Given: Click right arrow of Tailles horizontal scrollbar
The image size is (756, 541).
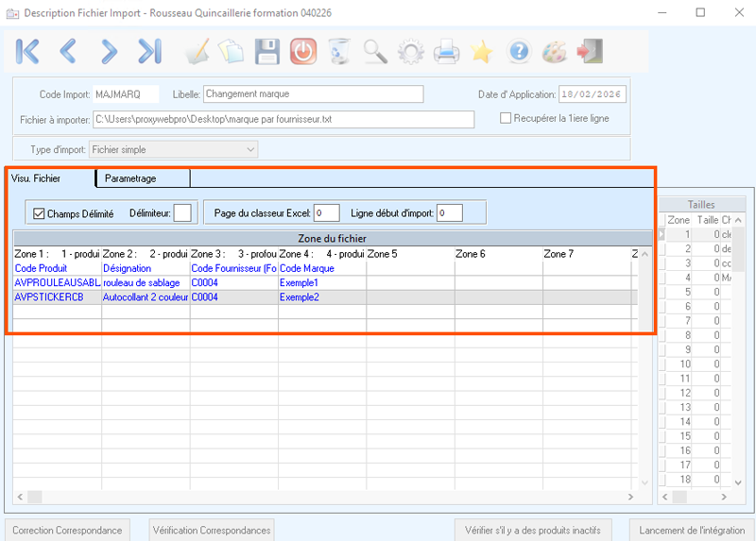Looking at the screenshot, I should [x=724, y=497].
